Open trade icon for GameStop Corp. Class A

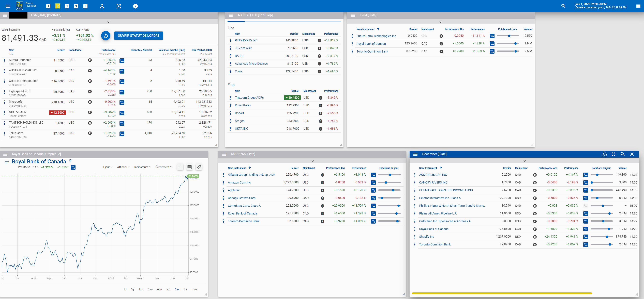373,206
